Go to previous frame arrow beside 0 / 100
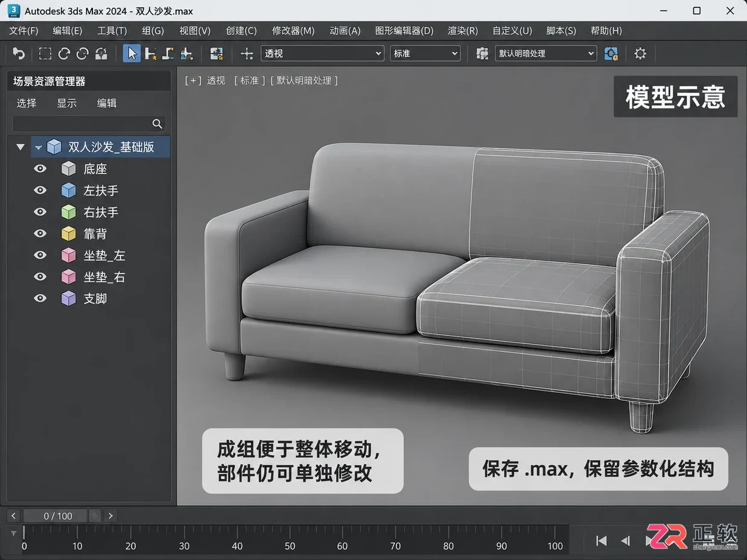The height and width of the screenshot is (560, 747). 14,516
